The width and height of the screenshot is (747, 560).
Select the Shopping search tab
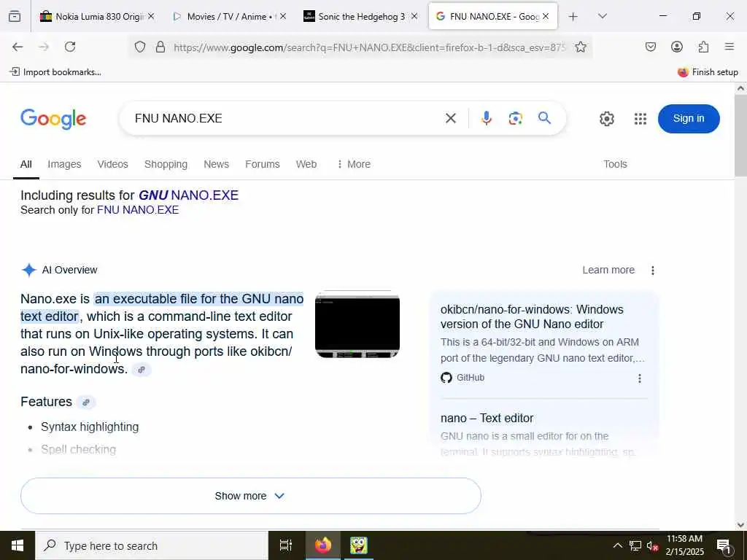tap(166, 164)
